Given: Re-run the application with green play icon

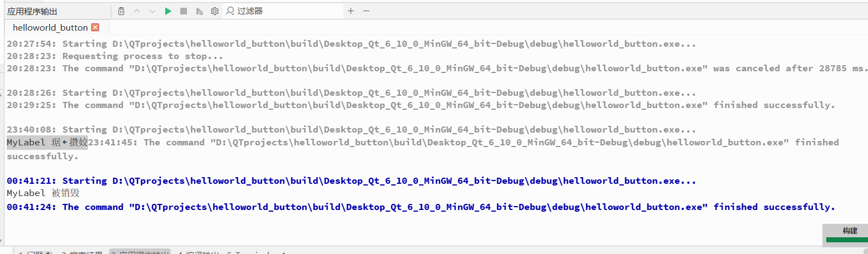Looking at the screenshot, I should click(168, 11).
